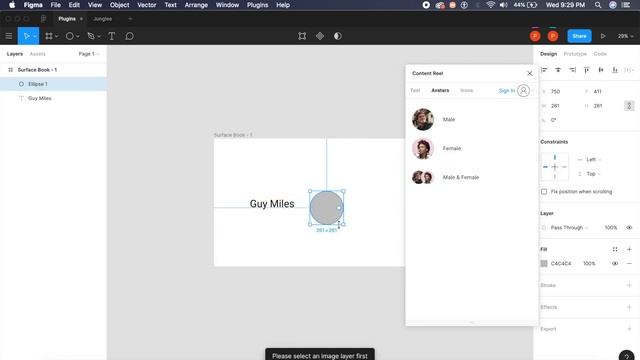
Task: Click the Present play icon
Action: (603, 36)
